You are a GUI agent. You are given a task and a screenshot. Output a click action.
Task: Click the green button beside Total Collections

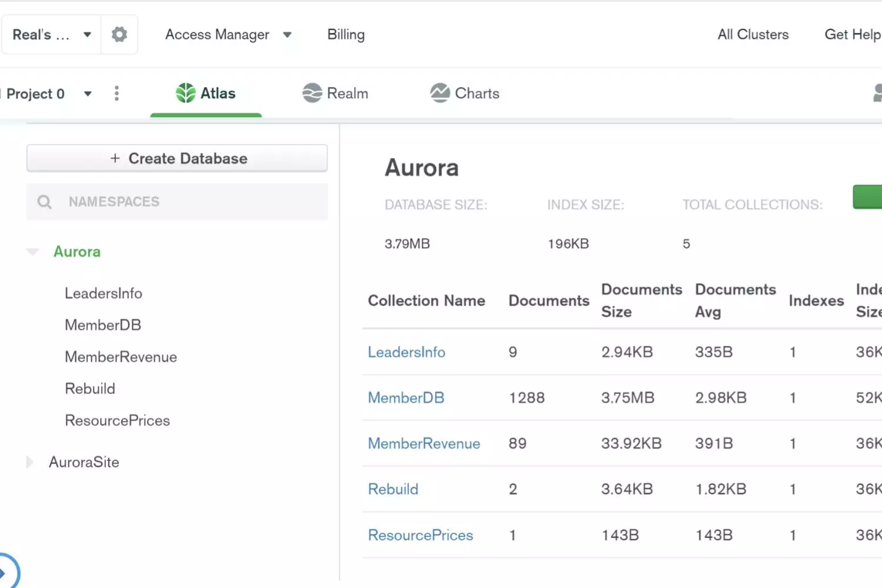click(x=868, y=197)
